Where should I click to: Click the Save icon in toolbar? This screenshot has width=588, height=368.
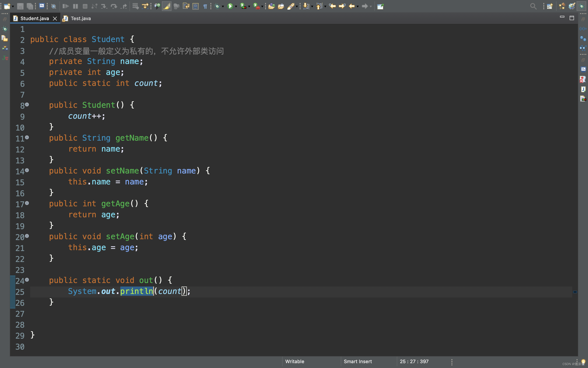(x=20, y=6)
